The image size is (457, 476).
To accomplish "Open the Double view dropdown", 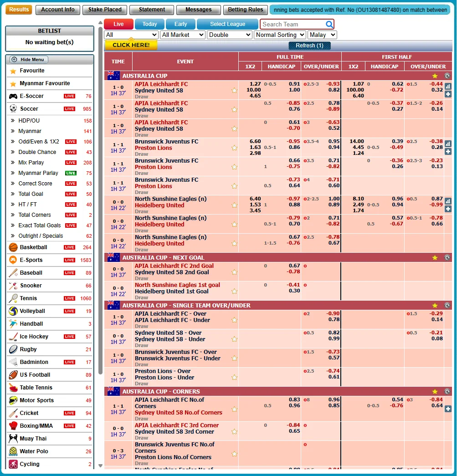I will [x=230, y=35].
